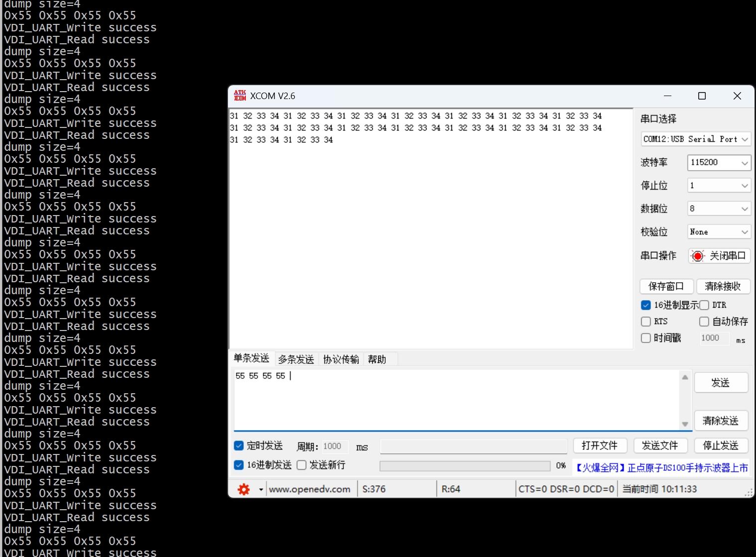This screenshot has height=557, width=756.
Task: Click the XCOM app logo in title bar
Action: point(240,96)
